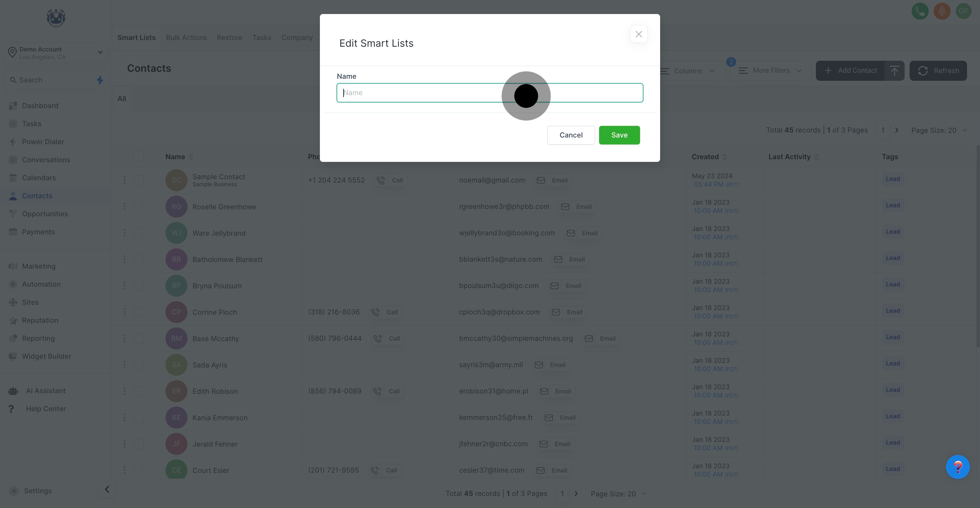Switch to the Bulk Actions tab
980x508 pixels.
(x=186, y=38)
